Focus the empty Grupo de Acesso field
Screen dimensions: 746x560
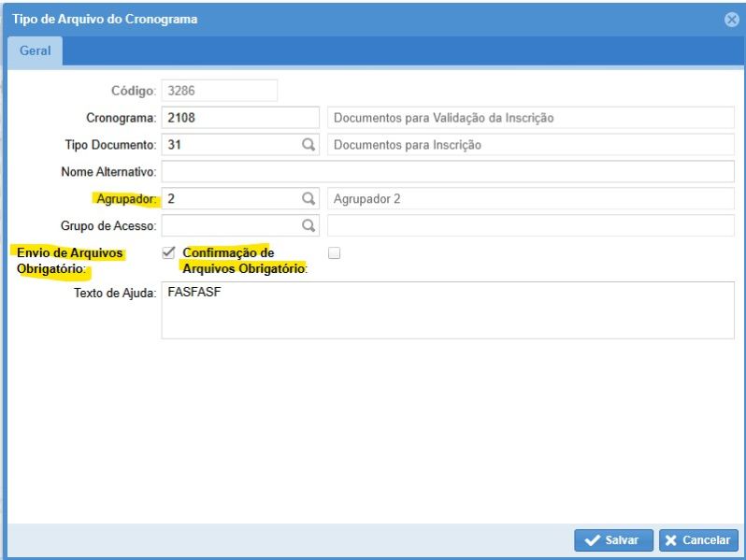coord(229,225)
